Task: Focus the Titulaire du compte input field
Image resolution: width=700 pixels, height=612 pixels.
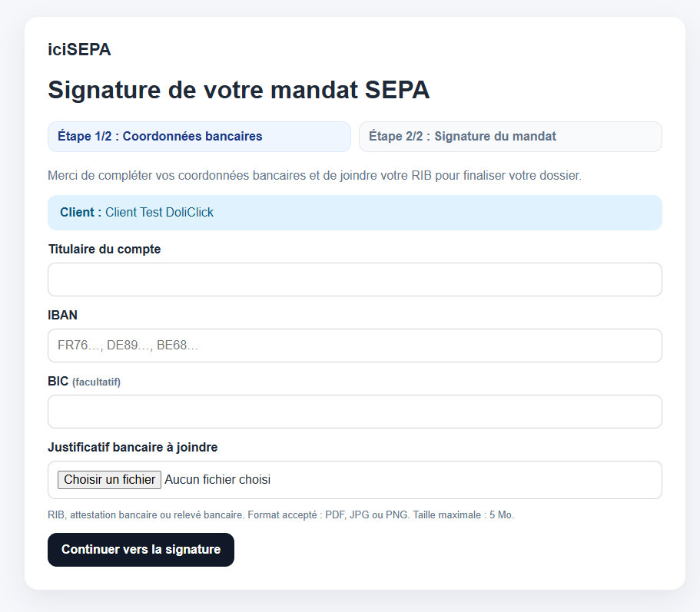Action: [x=355, y=280]
